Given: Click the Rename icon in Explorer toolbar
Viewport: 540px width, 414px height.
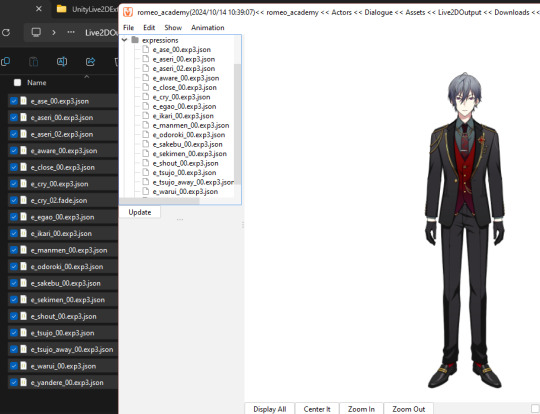Looking at the screenshot, I should point(62,62).
